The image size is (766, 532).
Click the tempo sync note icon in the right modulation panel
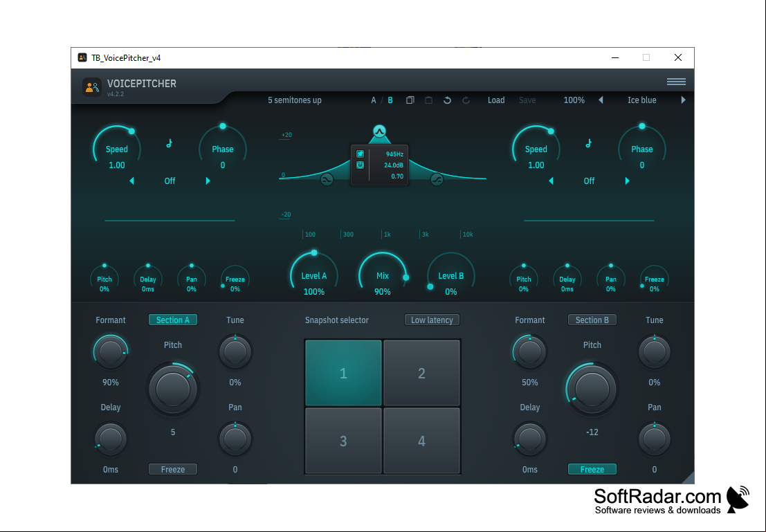click(589, 143)
